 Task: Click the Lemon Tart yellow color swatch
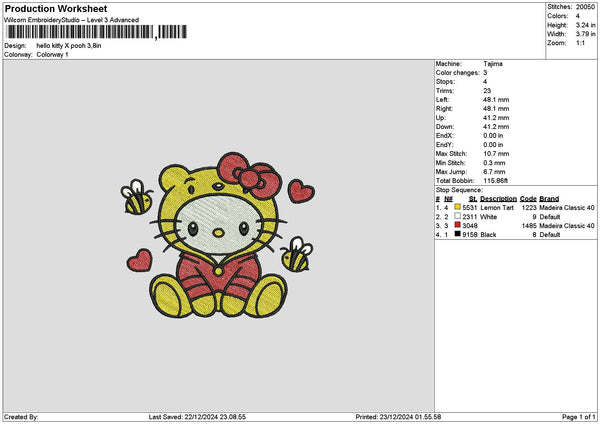(457, 207)
